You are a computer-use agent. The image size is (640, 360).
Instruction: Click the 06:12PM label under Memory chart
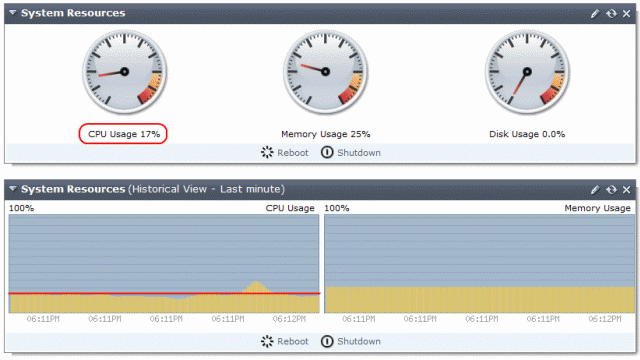tap(604, 319)
